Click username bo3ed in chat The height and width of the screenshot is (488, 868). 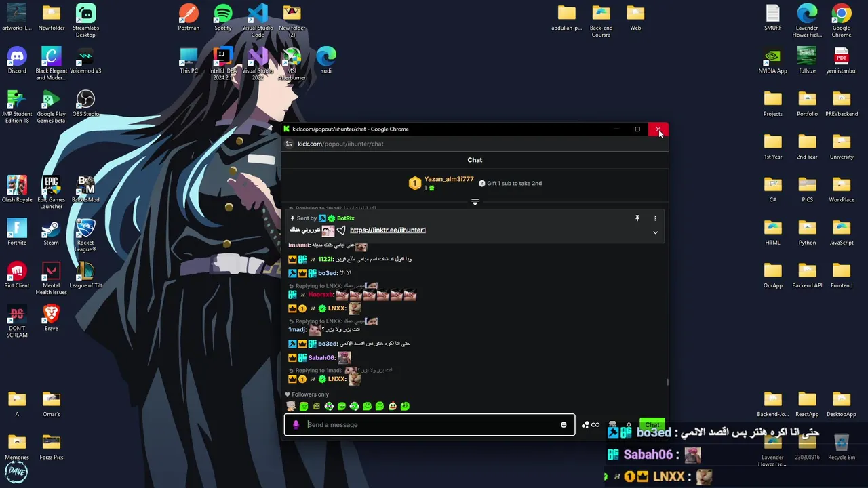[x=328, y=273]
